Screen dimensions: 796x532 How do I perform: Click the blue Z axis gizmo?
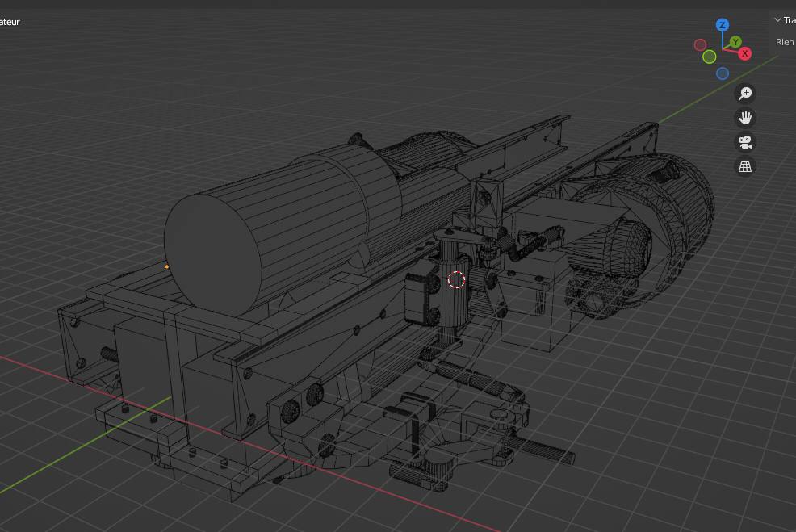[723, 25]
